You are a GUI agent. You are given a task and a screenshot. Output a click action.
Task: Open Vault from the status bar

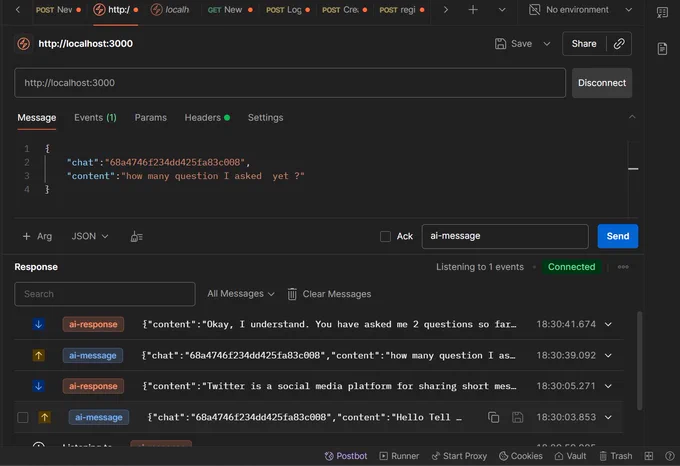pos(571,456)
